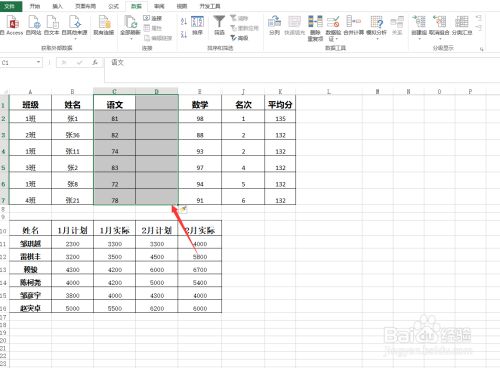Image resolution: width=500 pixels, height=368 pixels.
Task: Select column header A
Action: click(30, 91)
